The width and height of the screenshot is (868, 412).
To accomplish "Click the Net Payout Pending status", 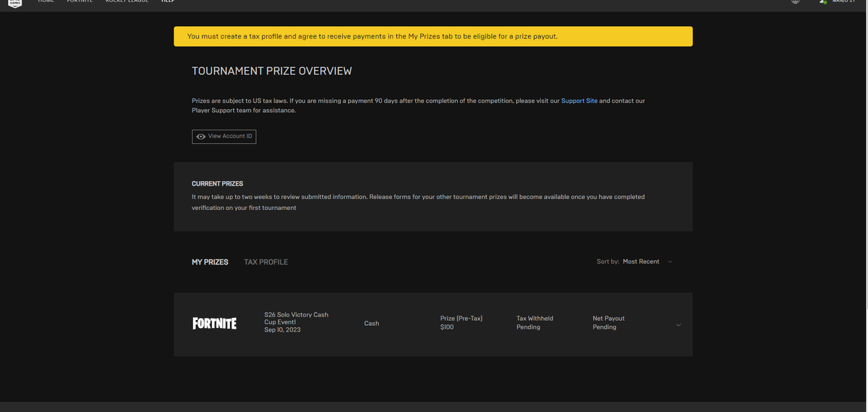I will [x=608, y=323].
